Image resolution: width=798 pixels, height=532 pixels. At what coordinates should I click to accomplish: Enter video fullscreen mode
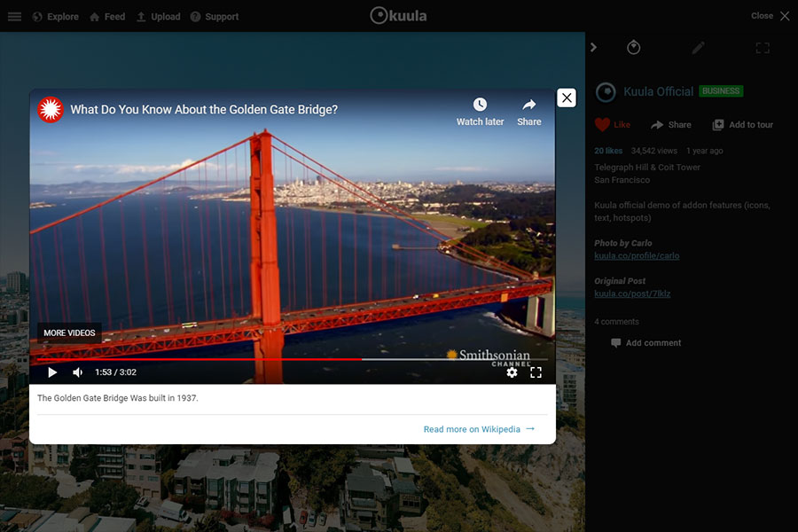pyautogui.click(x=536, y=372)
